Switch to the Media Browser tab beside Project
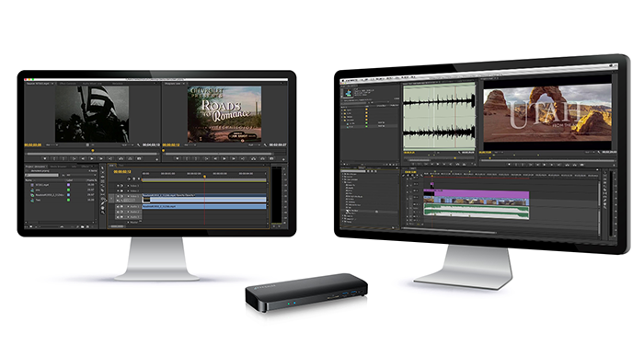Screen dimensions: 644x357 point(58,167)
